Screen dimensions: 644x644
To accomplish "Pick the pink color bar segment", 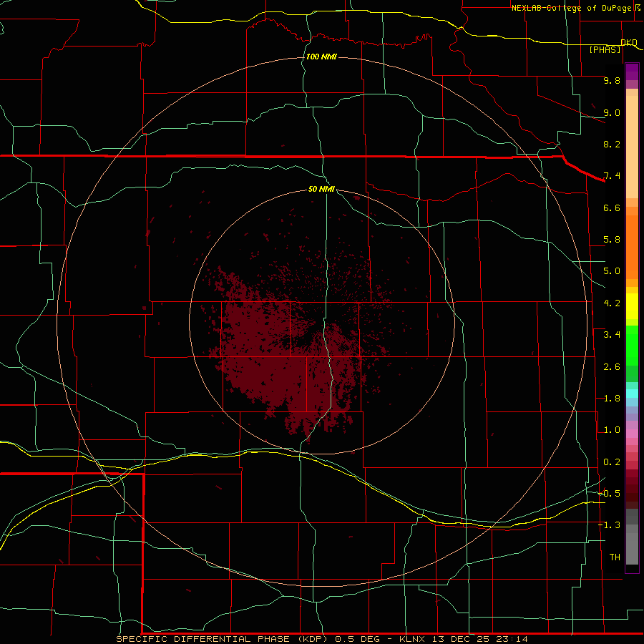I will pos(632,434).
